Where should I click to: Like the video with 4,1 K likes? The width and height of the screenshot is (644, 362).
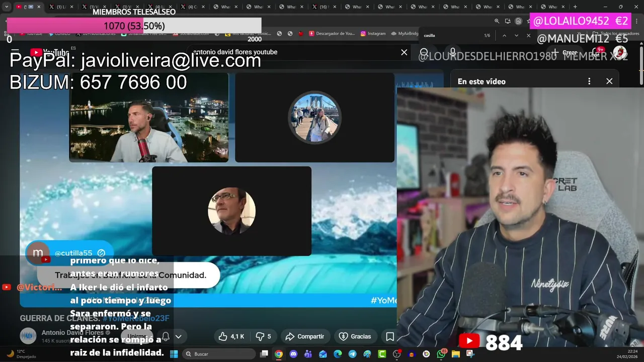(231, 336)
